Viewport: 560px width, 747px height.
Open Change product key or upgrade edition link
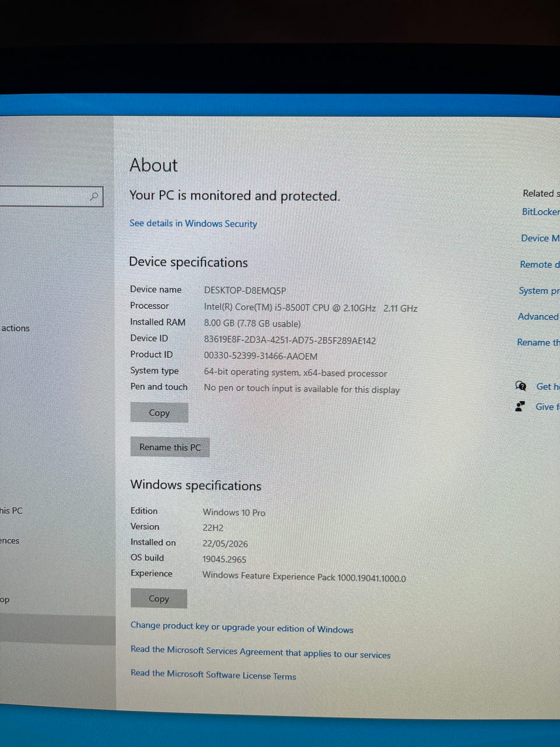click(x=242, y=627)
